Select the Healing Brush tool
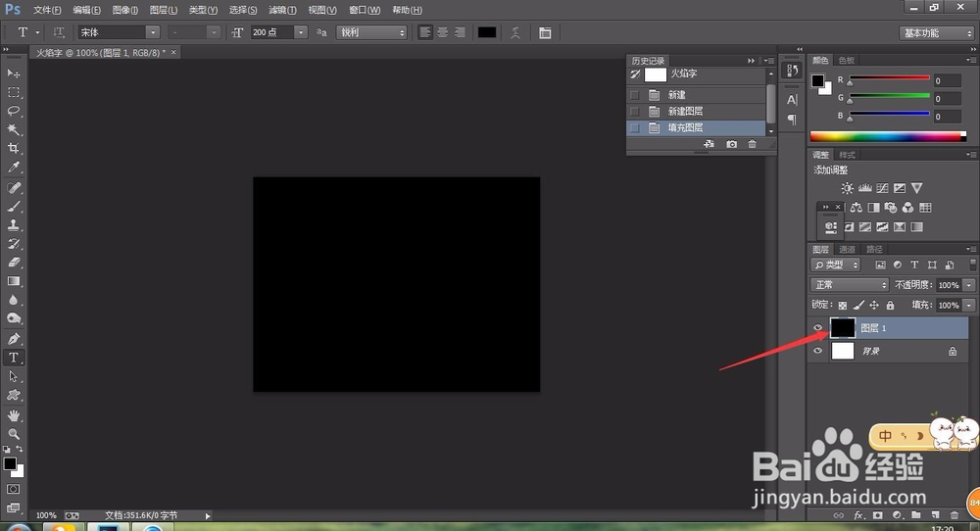The height and width of the screenshot is (531, 980). click(13, 188)
